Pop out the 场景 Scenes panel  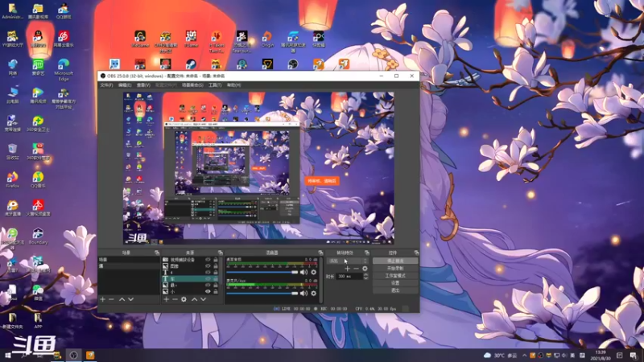coord(156,253)
